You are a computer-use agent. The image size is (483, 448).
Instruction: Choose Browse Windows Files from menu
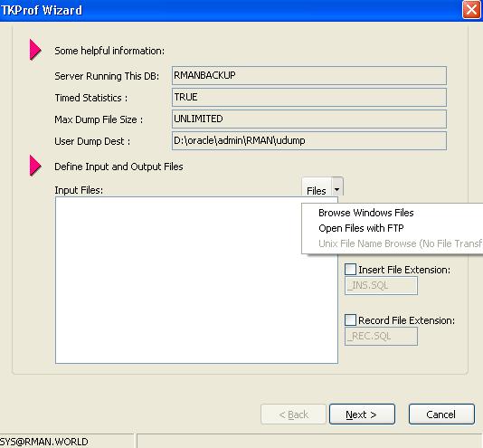click(366, 213)
